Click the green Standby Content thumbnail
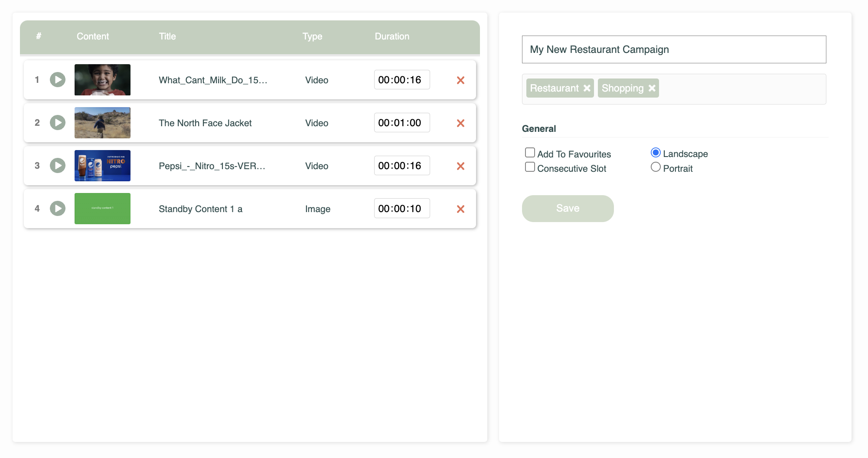The image size is (868, 458). coord(102,209)
